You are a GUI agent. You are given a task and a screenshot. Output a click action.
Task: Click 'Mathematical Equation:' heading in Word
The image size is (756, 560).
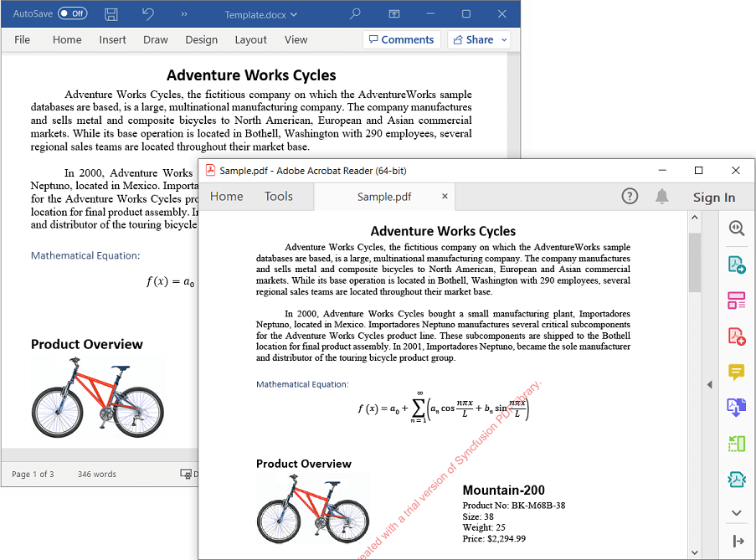pos(85,255)
